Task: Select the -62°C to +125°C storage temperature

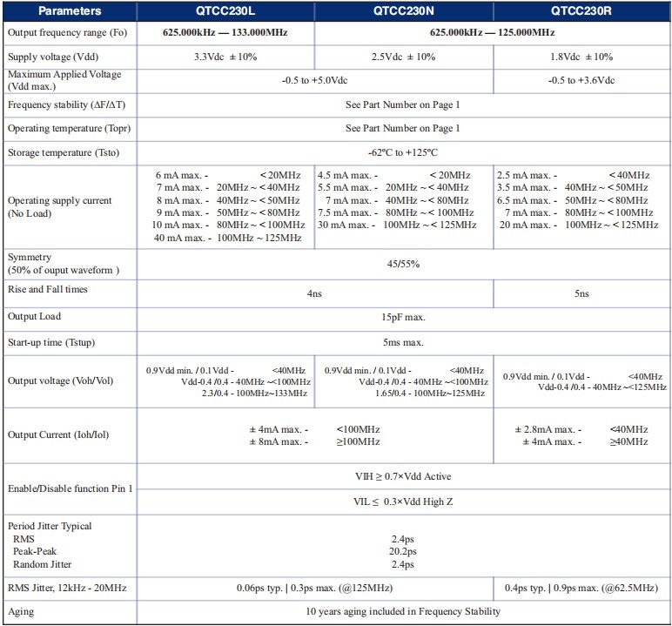Action: tap(402, 152)
